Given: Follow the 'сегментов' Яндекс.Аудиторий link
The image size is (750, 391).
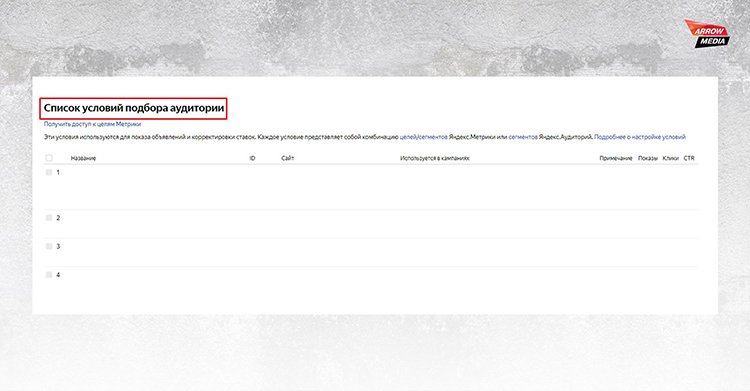Looking at the screenshot, I should [x=523, y=137].
